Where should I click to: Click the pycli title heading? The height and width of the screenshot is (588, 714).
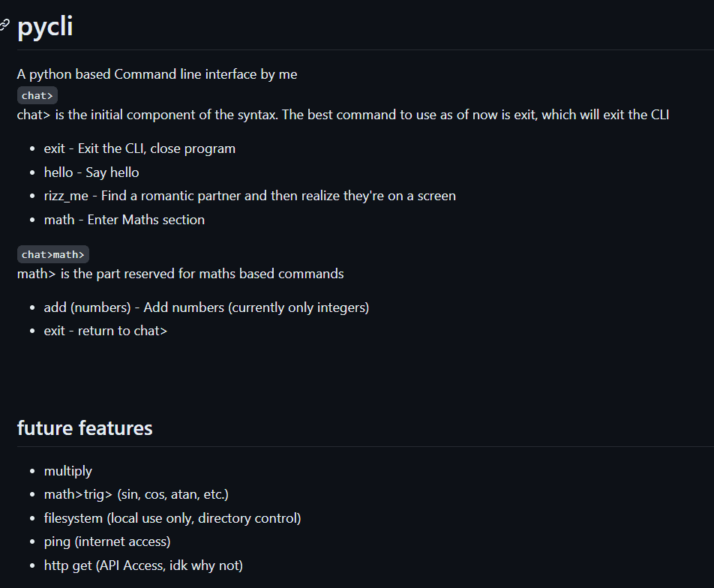pyautogui.click(x=45, y=27)
